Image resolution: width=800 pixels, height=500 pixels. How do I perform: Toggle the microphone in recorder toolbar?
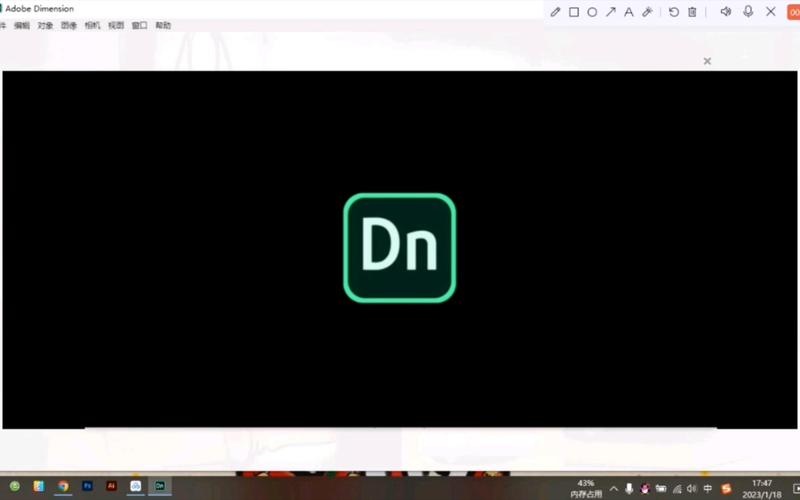[748, 11]
